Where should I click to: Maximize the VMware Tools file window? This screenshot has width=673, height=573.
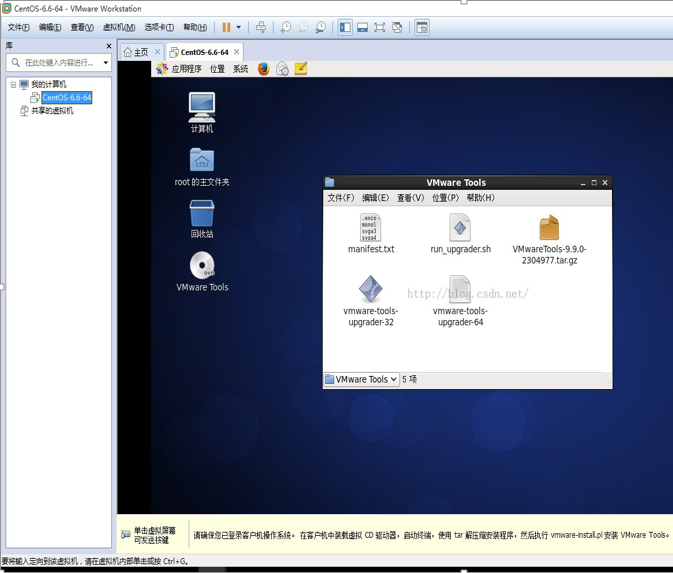tap(594, 183)
